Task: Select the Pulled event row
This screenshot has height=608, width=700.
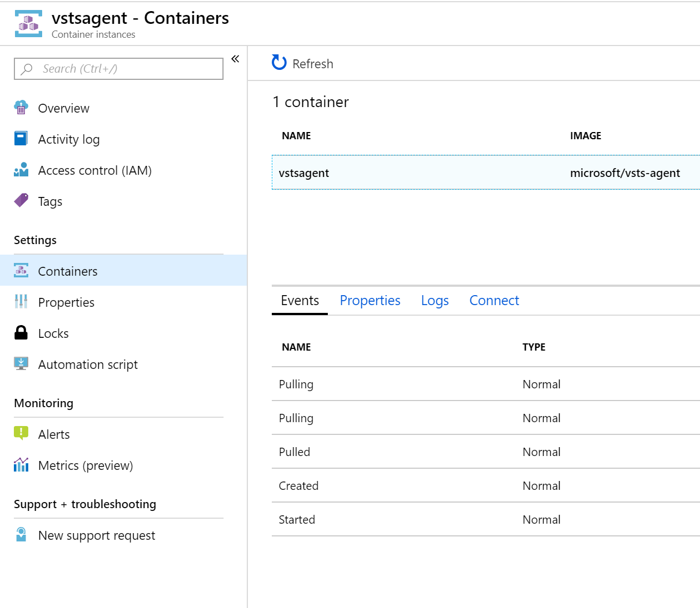Action: (486, 452)
